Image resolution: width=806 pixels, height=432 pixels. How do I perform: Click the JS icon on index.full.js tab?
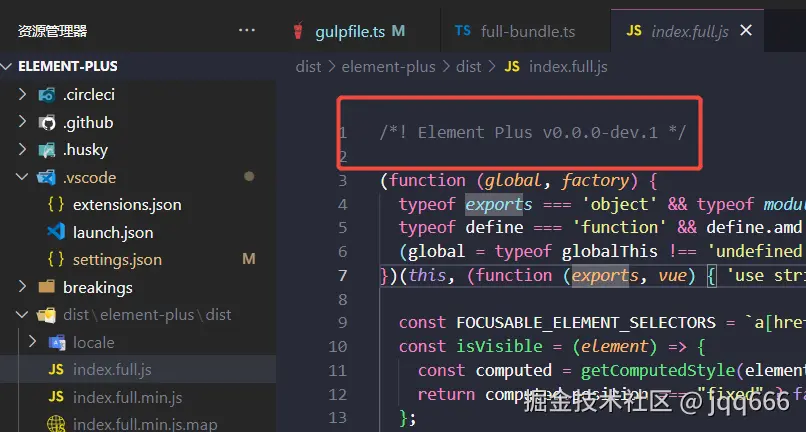634,31
